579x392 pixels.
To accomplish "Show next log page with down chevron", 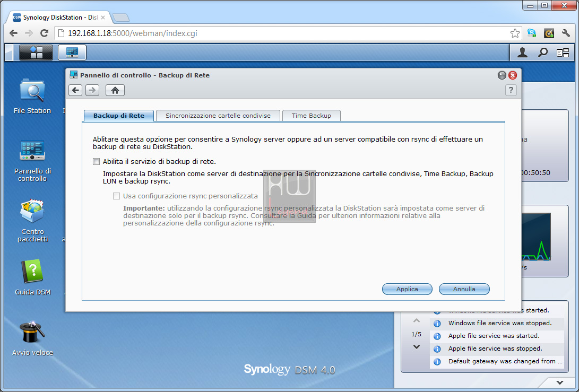I will point(417,346).
